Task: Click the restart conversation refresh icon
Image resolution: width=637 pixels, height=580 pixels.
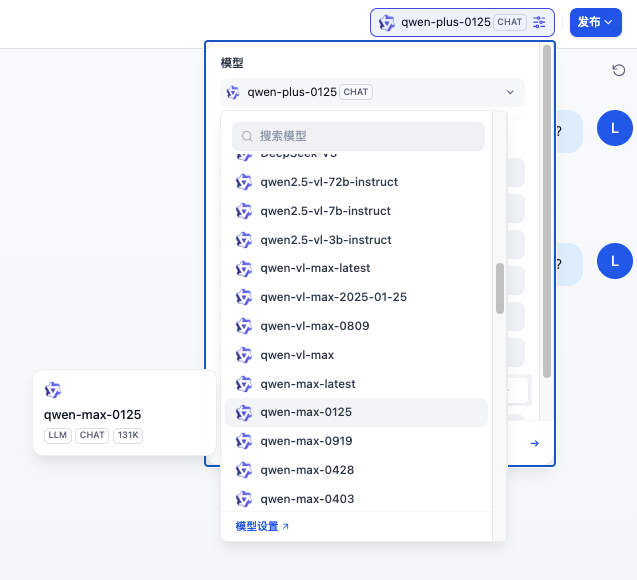Action: point(618,70)
